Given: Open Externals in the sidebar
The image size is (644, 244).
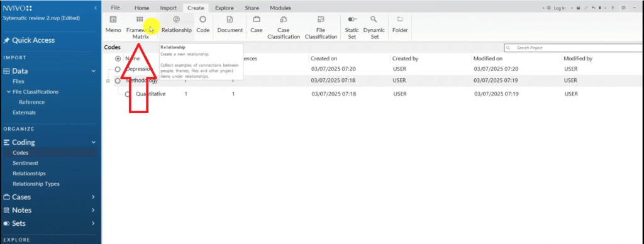Looking at the screenshot, I should click(25, 113).
